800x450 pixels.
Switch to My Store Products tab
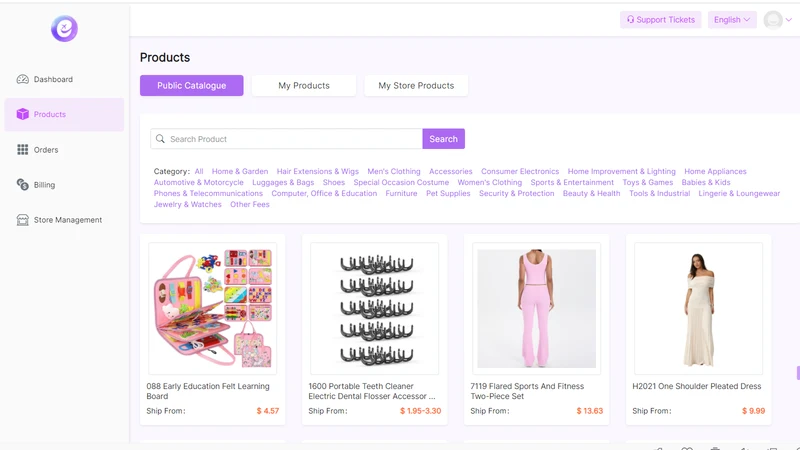(x=416, y=86)
